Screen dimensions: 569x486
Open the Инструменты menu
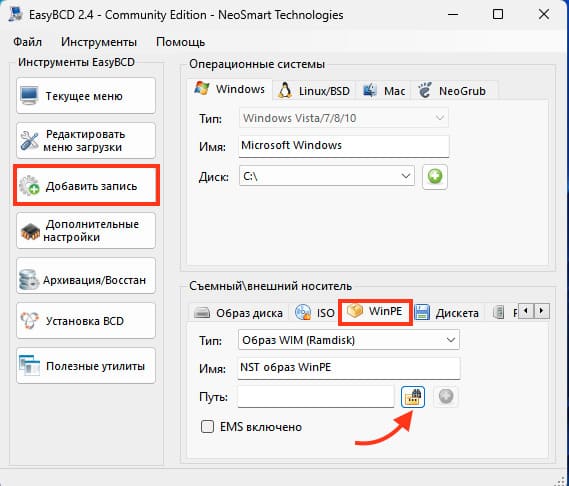coord(99,42)
